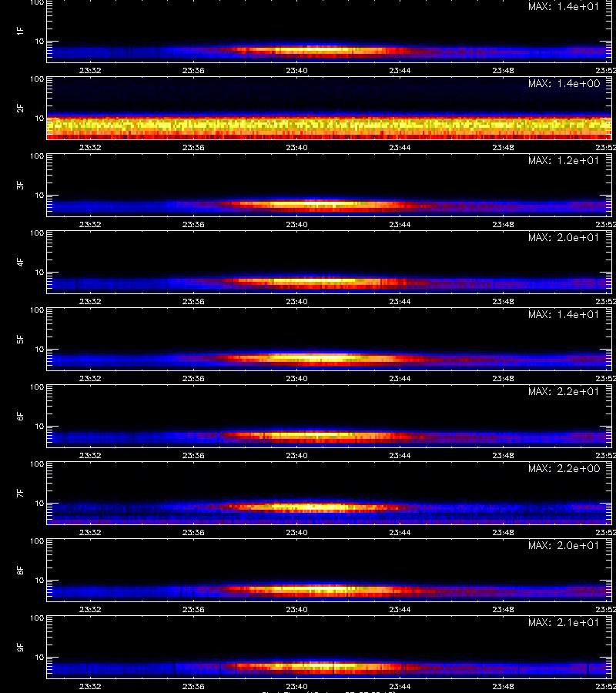Click the 23:36 time label under panel 9F

pyautogui.click(x=193, y=686)
